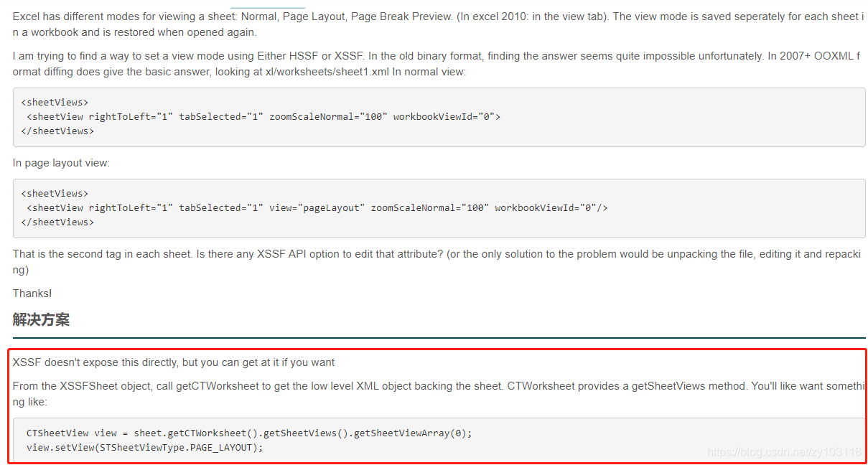Click the code line 'CTSheetView view = sheet.getCTWorksheet()'
This screenshot has height=465, width=868.
pos(249,433)
